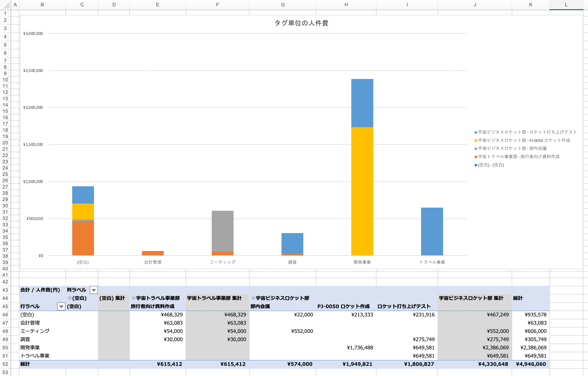
Task: Select the ロケット打ち上げテスト legend entry
Action: pos(527,132)
